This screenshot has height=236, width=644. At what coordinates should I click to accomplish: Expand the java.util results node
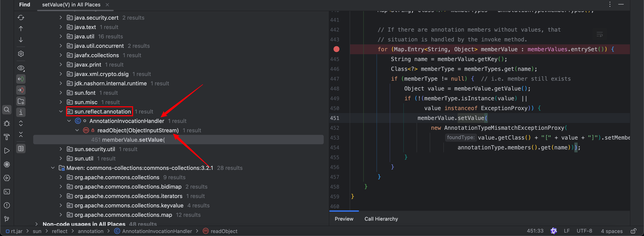pos(61,36)
